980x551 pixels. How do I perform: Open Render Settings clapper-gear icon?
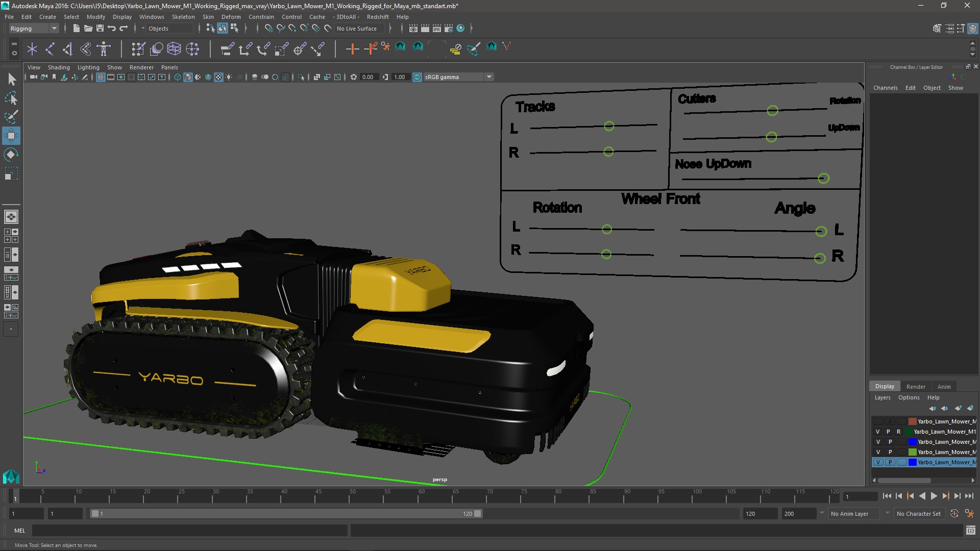(x=449, y=28)
